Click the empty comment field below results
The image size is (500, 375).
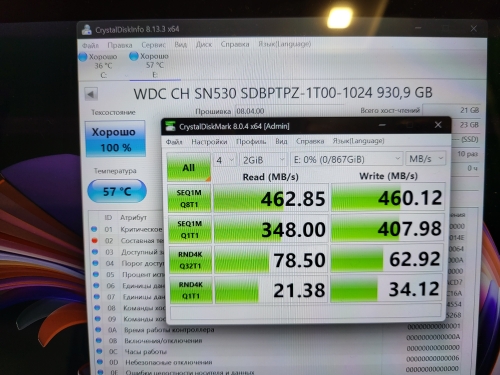[x=306, y=311]
